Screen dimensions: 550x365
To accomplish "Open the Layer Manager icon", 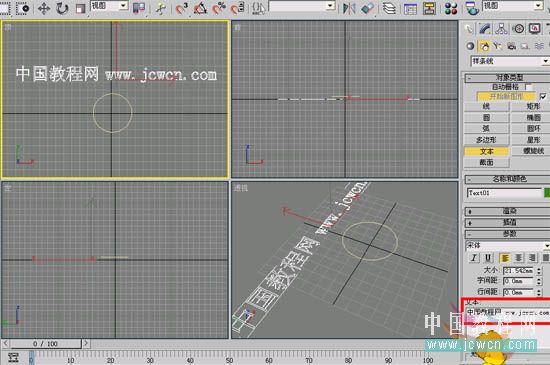I will click(x=389, y=8).
